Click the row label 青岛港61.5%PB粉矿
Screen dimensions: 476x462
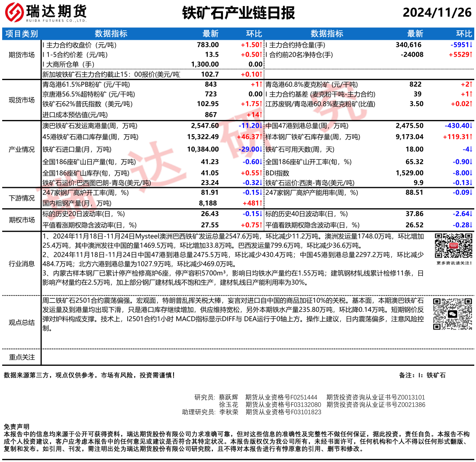click(86, 85)
